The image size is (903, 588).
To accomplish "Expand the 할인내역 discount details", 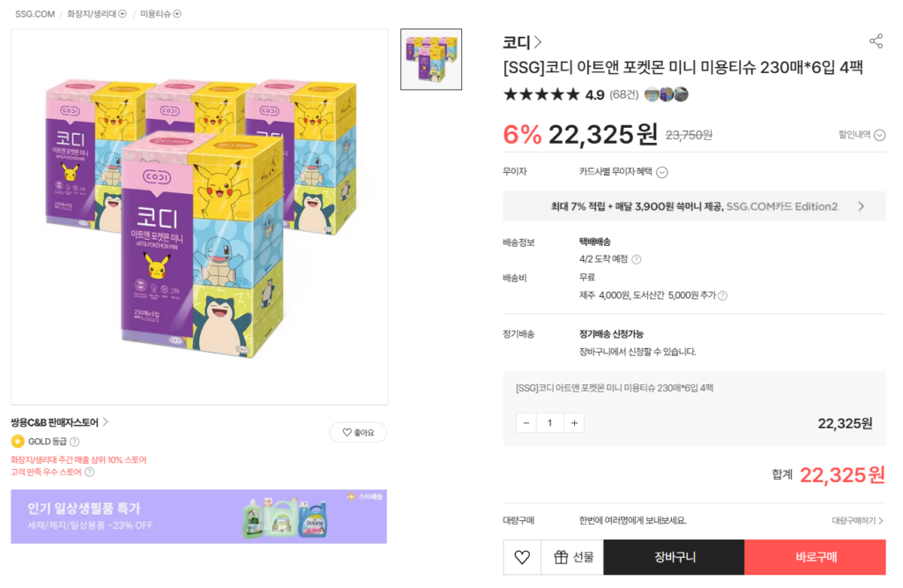I will [x=862, y=135].
